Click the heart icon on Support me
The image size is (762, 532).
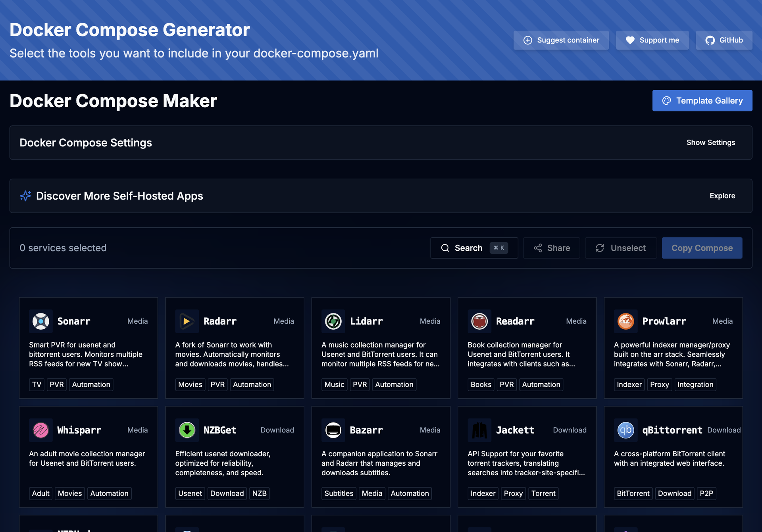tap(630, 40)
